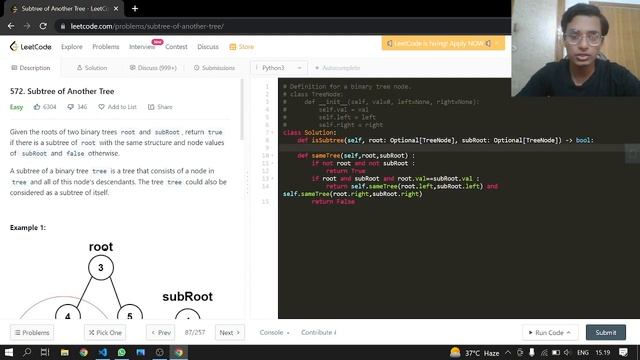This screenshot has height=360, width=640.
Task: Submit the solution
Action: [x=606, y=333]
